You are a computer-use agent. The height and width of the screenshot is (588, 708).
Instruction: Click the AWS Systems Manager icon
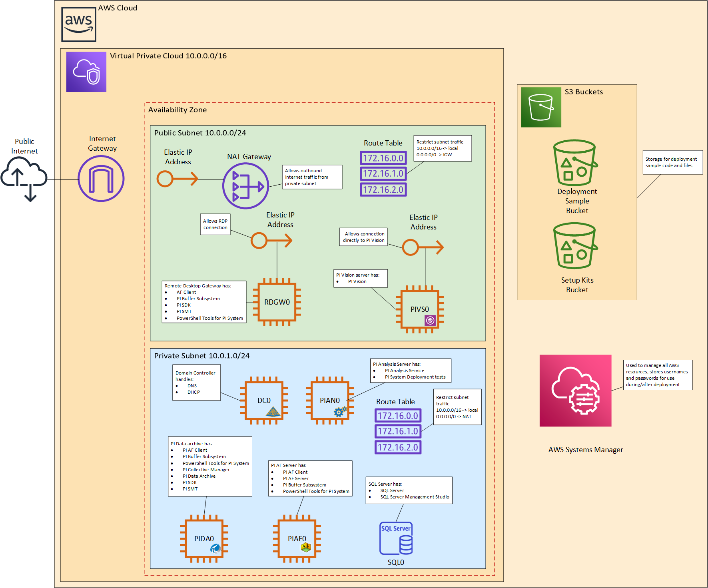576,391
